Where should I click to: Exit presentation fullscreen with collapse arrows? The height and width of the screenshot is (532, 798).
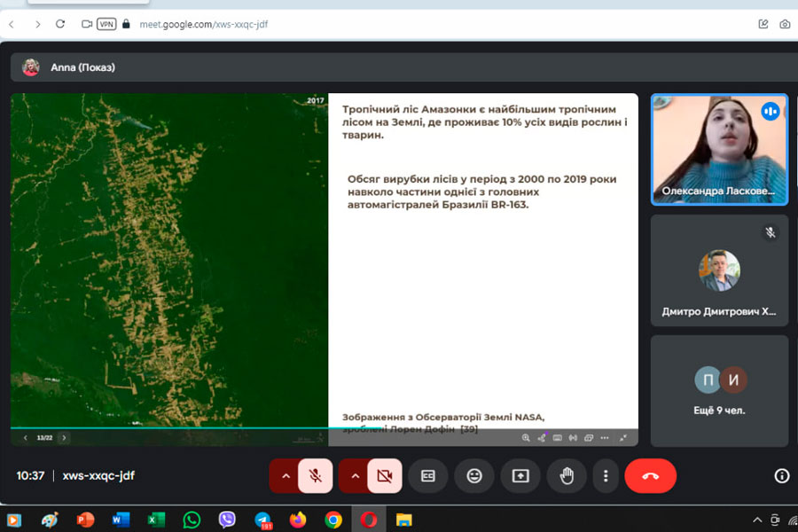coord(623,438)
